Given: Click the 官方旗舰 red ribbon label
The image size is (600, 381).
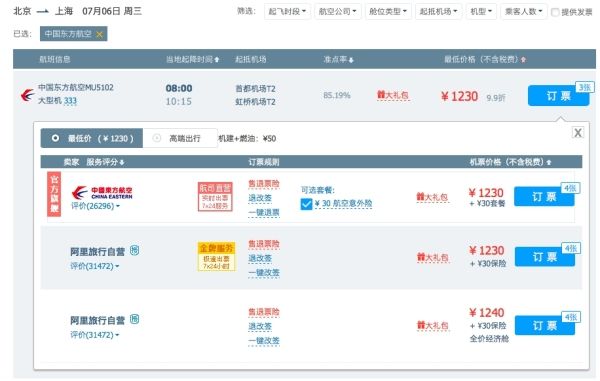Looking at the screenshot, I should click(x=54, y=194).
